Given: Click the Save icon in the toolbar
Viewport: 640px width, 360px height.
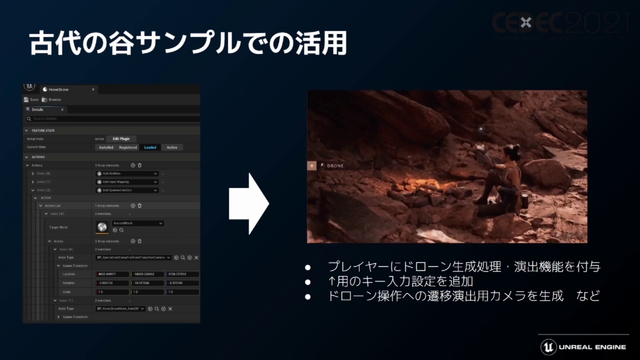Looking at the screenshot, I should click(x=26, y=100).
